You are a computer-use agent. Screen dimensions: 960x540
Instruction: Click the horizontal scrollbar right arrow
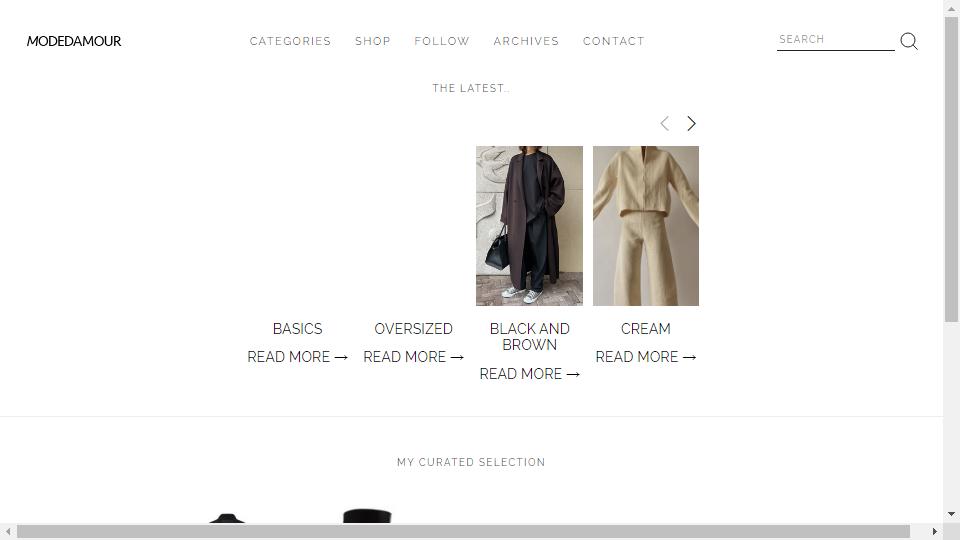pos(935,531)
